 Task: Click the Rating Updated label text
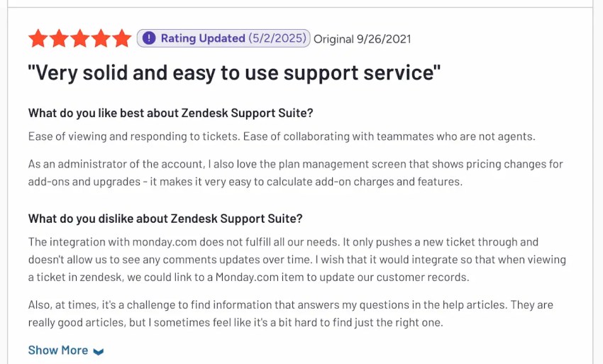(x=203, y=38)
